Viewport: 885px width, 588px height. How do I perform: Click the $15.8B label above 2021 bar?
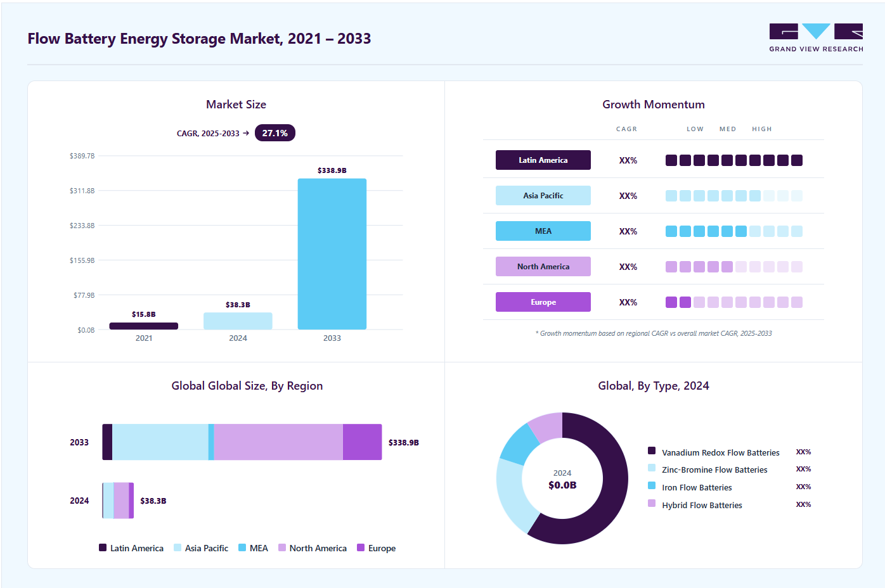coord(144,314)
